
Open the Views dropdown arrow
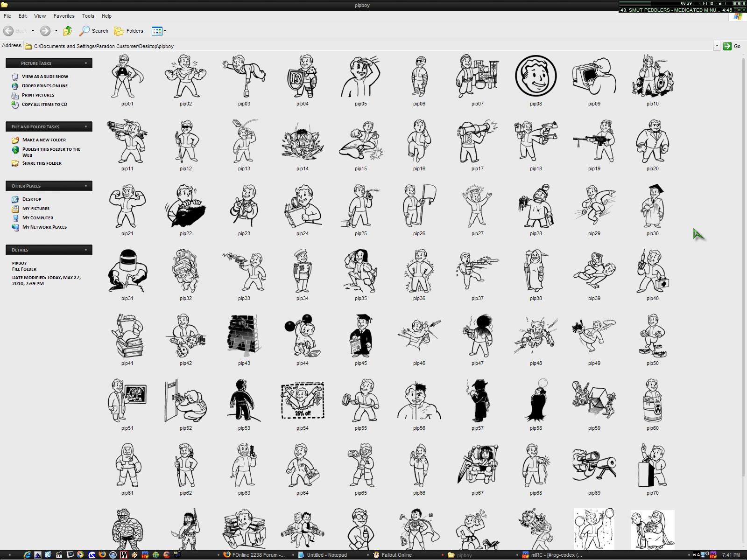[165, 31]
